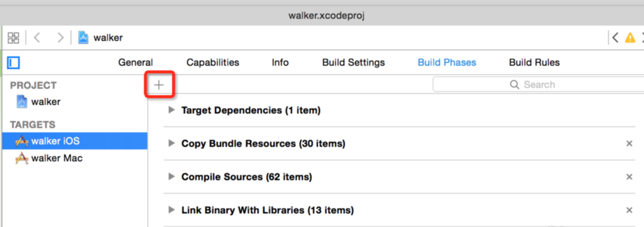Image resolution: width=644 pixels, height=227 pixels.
Task: Focus the Search field
Action: tap(538, 85)
